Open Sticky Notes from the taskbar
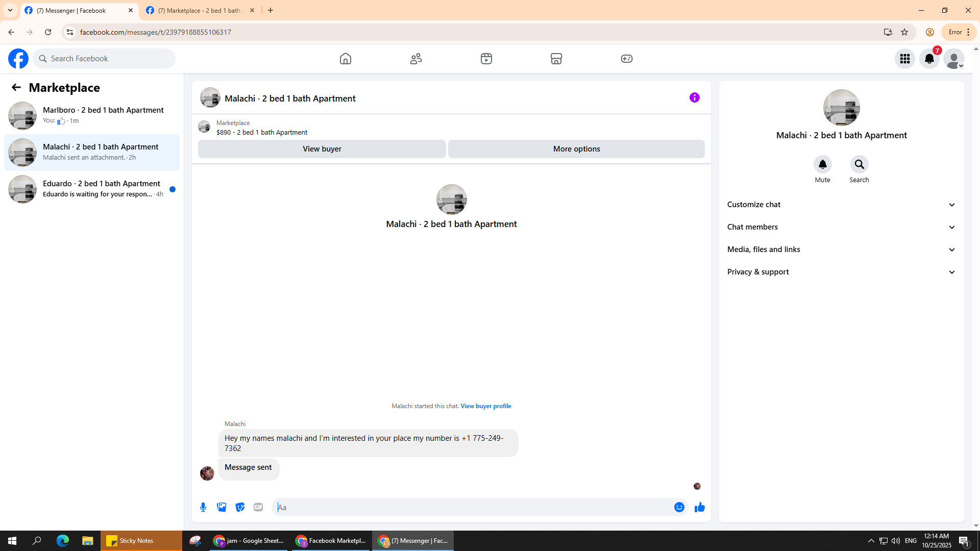Image resolution: width=980 pixels, height=551 pixels. click(x=136, y=541)
